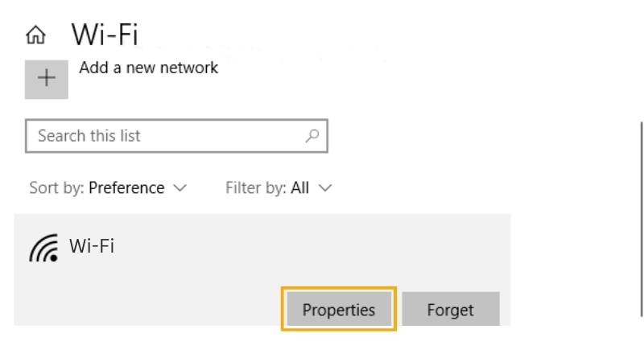
Task: Expand the Sort by chevron arrow
Action: pyautogui.click(x=180, y=188)
